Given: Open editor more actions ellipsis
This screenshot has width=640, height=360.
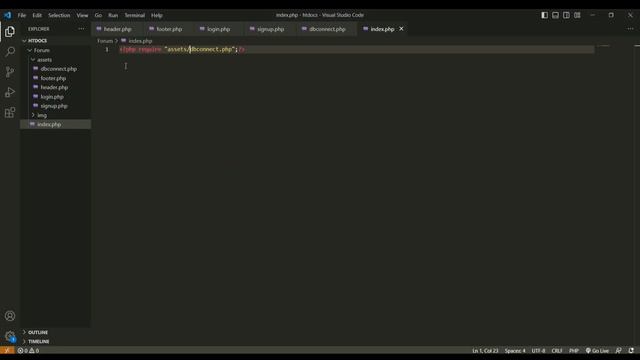Looking at the screenshot, I should [x=630, y=29].
